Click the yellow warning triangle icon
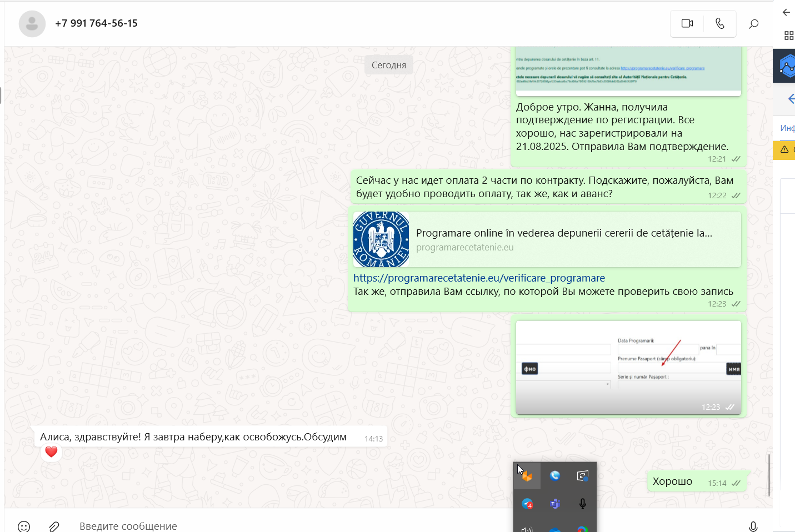The image size is (795, 532). point(784,149)
